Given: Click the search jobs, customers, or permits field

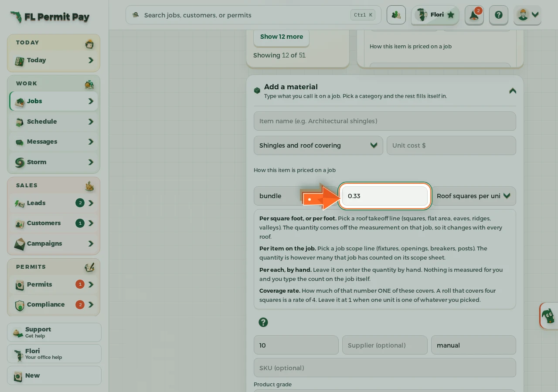Looking at the screenshot, I should point(253,15).
